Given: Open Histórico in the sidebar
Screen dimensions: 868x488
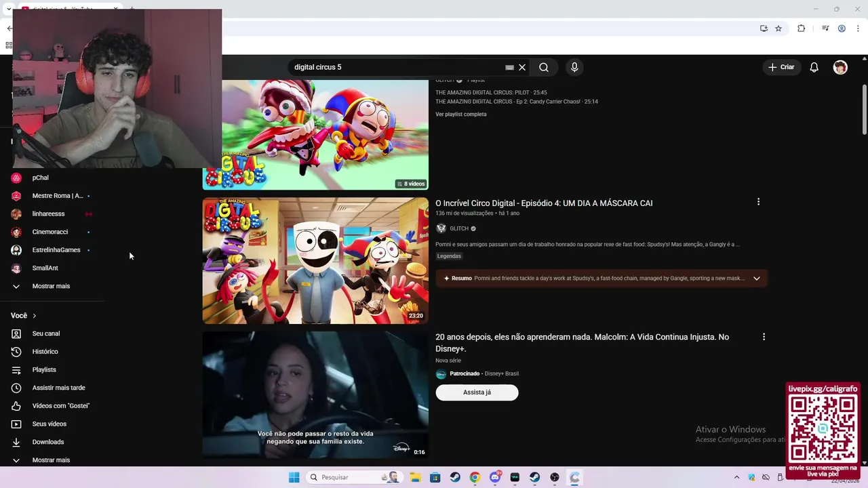Looking at the screenshot, I should click(x=45, y=352).
